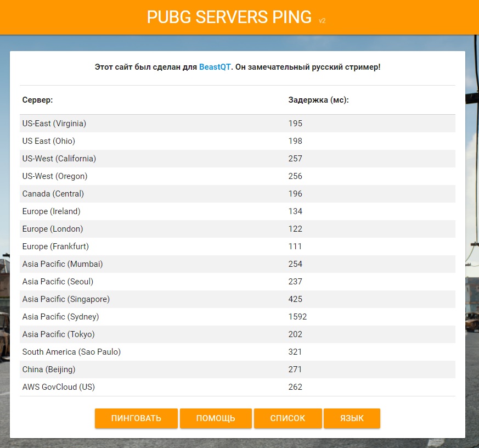Click the 122 latency value

coord(295,229)
